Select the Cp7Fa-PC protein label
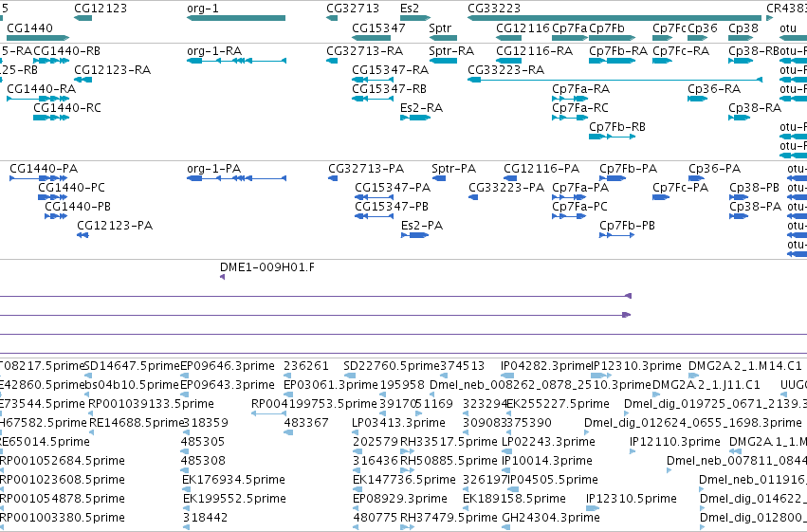807x532 pixels. 579,207
